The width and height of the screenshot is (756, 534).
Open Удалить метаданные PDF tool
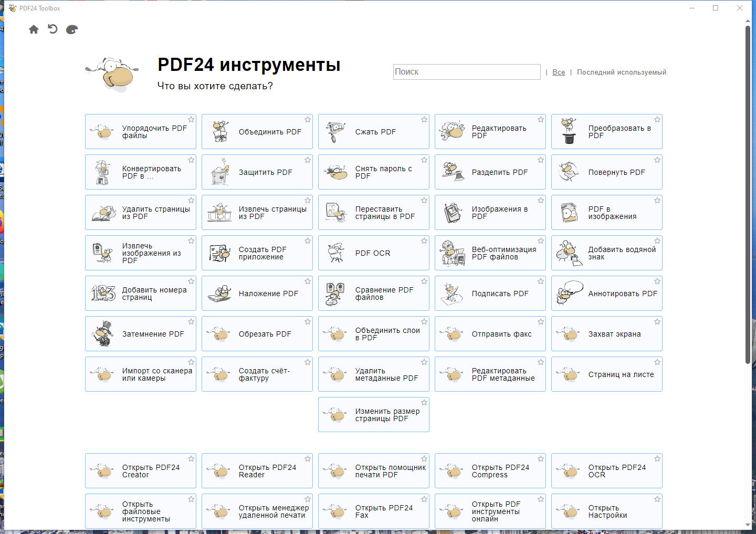(x=374, y=374)
